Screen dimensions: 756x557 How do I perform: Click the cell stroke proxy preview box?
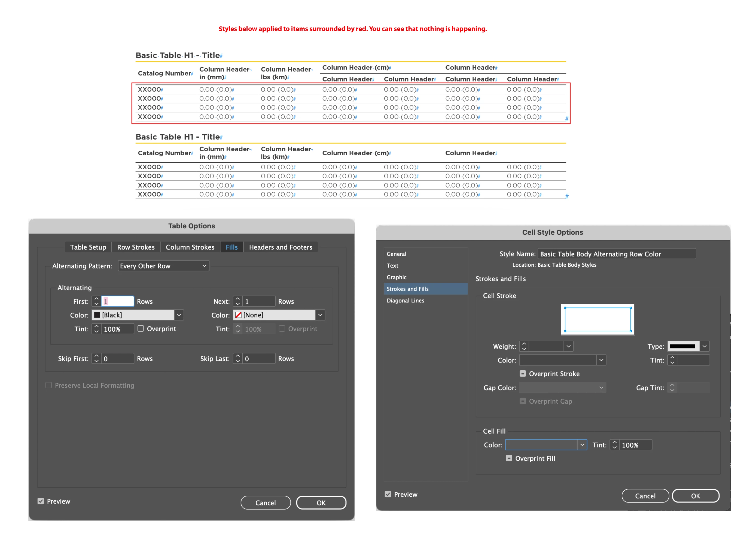point(597,319)
